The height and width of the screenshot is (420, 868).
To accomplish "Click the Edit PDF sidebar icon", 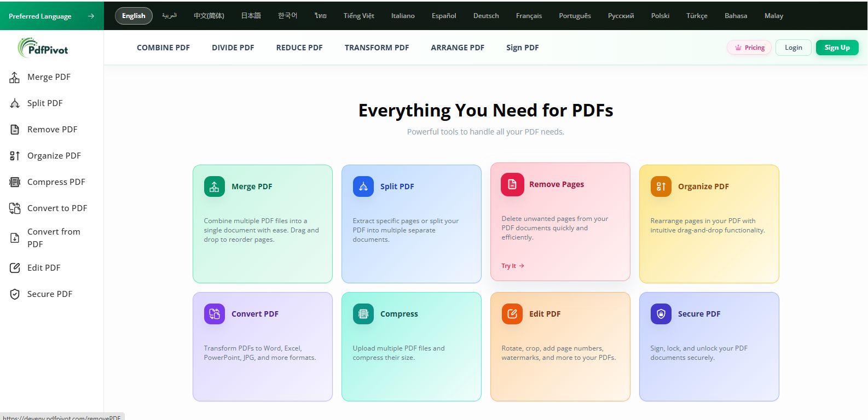I will [x=15, y=268].
